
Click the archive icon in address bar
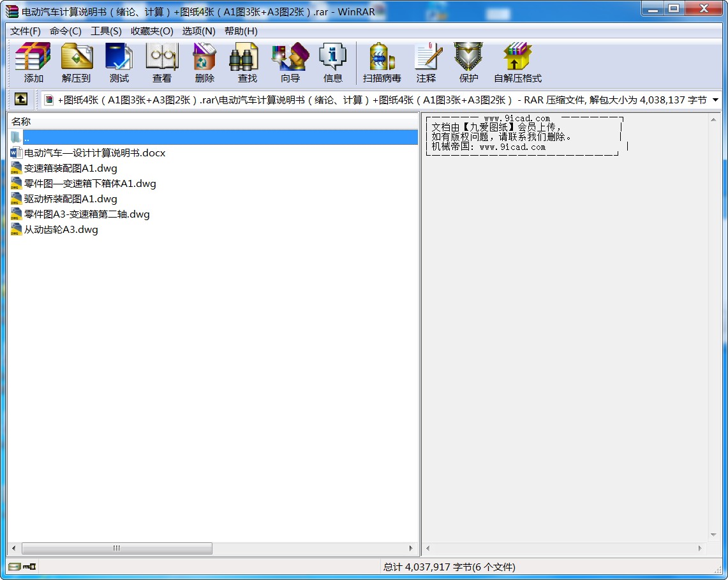point(48,100)
